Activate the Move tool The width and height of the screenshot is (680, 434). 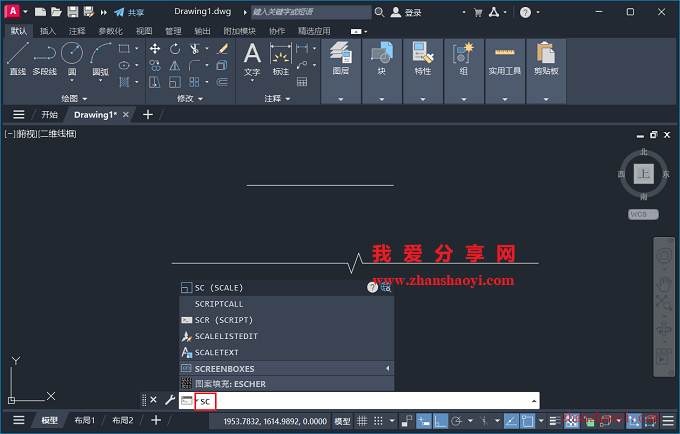point(155,49)
